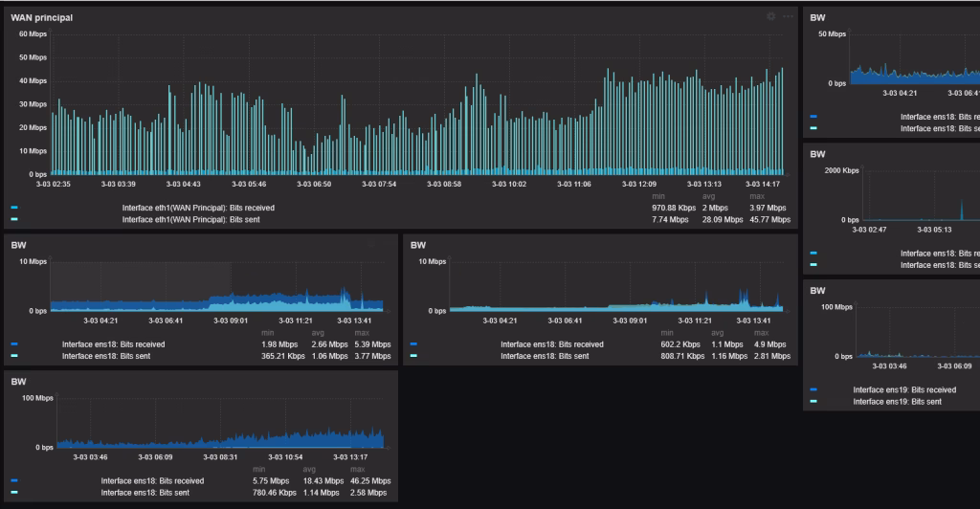Click the 28.09 Mbps avg value in WAN legend
Viewport: 980px width, 509px height.
coord(723,219)
